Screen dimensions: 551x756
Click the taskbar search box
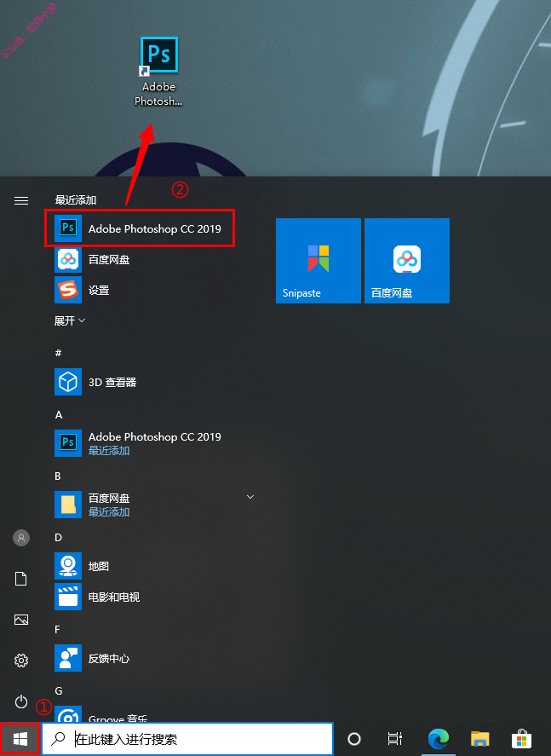tap(188, 739)
